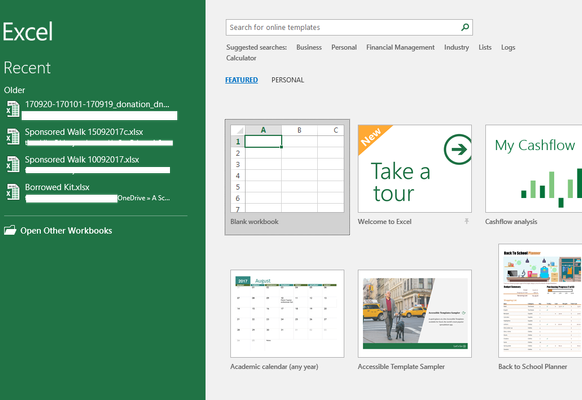Search suggested category Lists
Screen dimensions: 582x400
(x=485, y=47)
